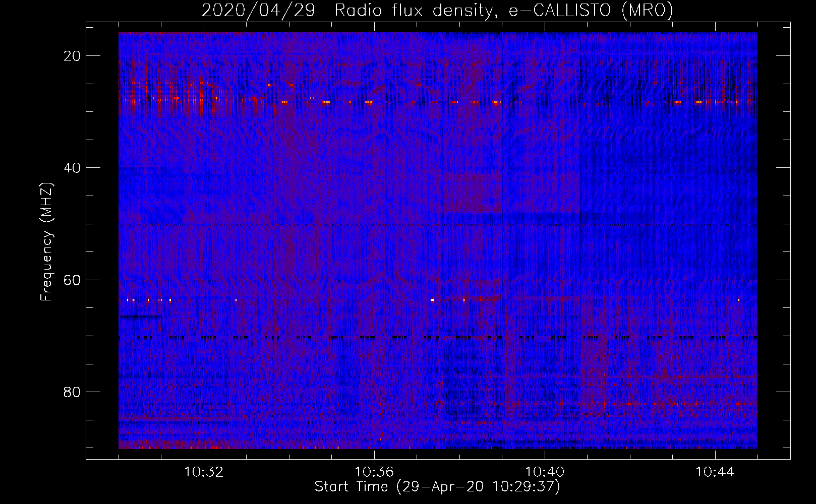Click the 10:44 time tick label

coord(715,472)
